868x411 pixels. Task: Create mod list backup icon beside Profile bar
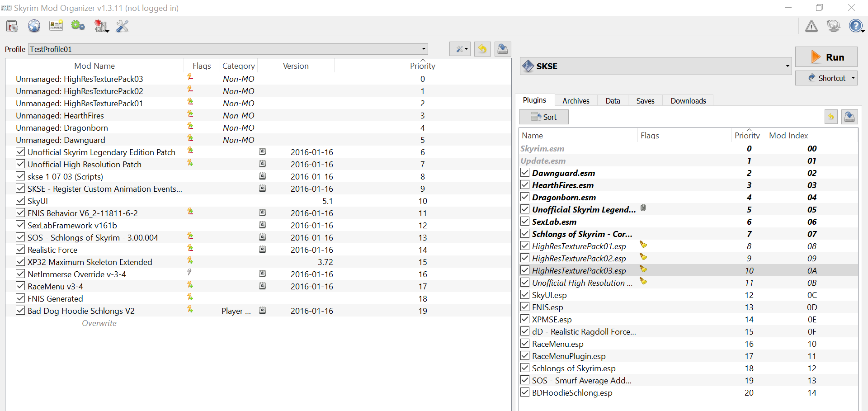click(503, 49)
